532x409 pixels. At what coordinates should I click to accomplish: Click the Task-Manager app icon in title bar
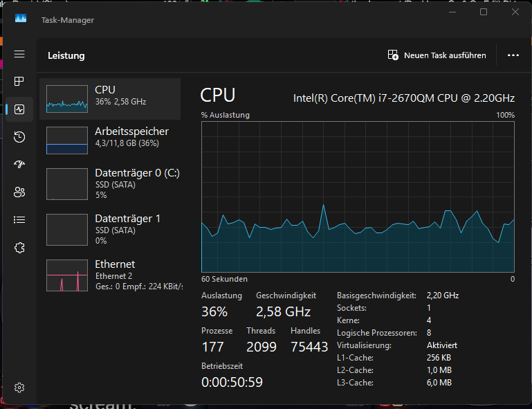point(21,18)
